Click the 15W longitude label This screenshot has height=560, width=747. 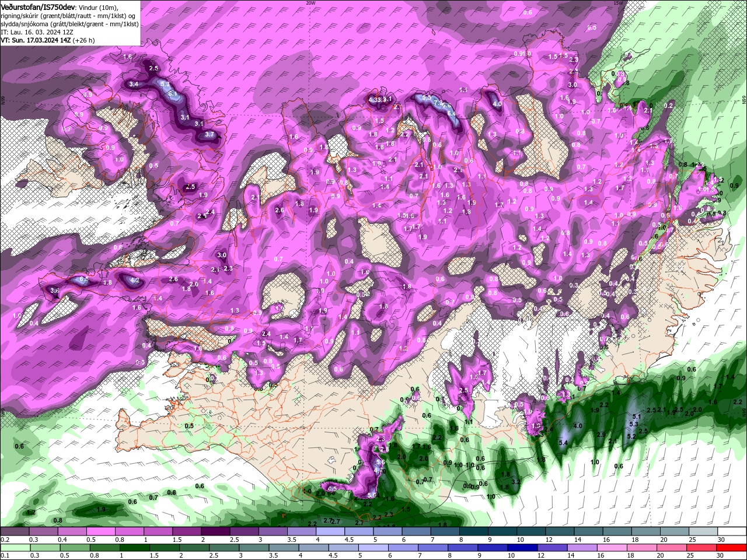pyautogui.click(x=618, y=3)
